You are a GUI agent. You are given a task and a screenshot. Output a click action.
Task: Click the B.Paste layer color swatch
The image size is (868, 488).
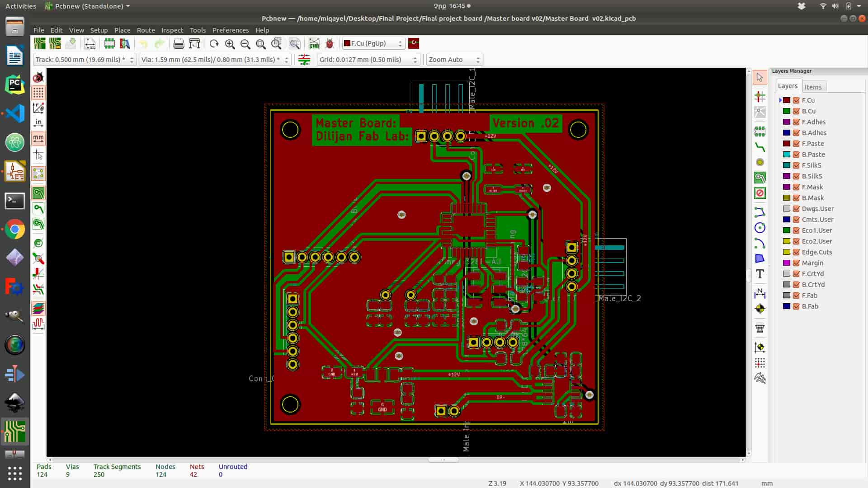(787, 155)
